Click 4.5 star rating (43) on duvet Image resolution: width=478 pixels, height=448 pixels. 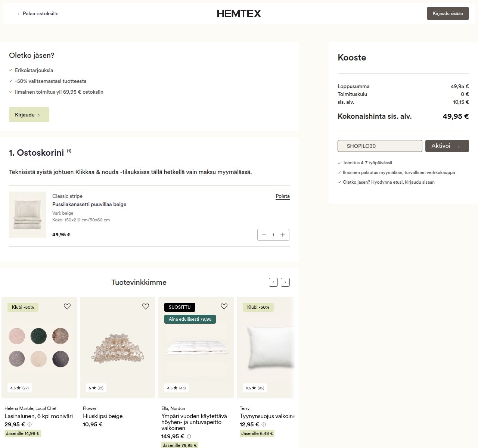[176, 388]
